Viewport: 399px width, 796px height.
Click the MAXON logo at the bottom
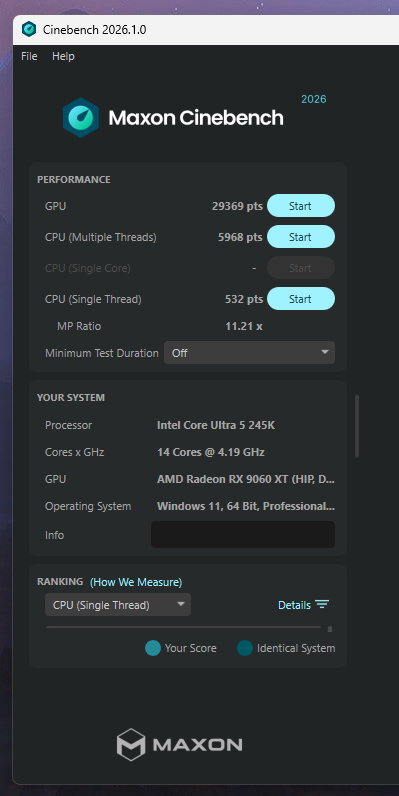point(179,745)
